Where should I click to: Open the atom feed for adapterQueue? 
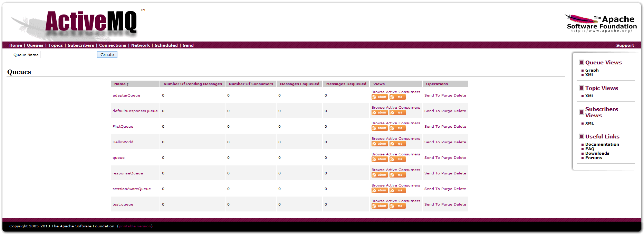379,97
